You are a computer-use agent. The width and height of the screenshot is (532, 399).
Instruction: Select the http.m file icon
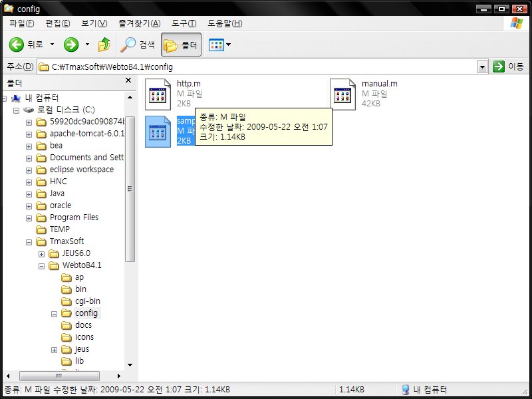pyautogui.click(x=158, y=94)
